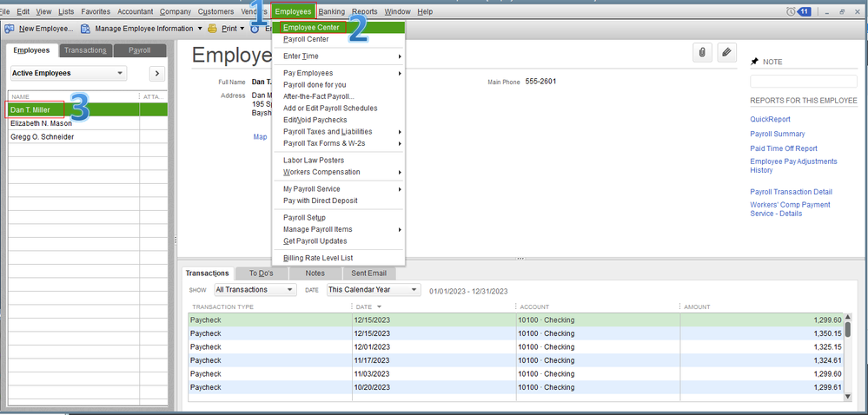Click Restore Down window button
This screenshot has height=415, width=868.
tap(841, 11)
